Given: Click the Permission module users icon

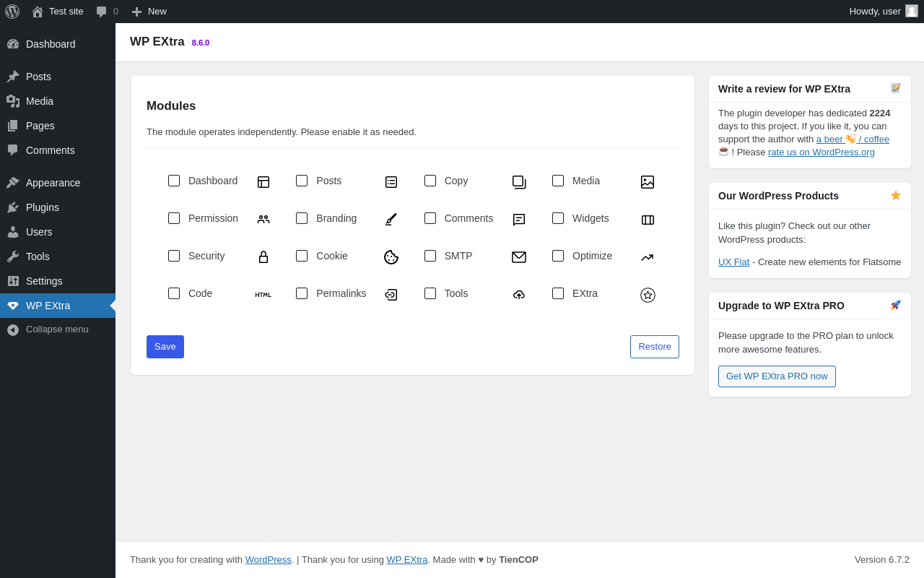Looking at the screenshot, I should point(263,220).
